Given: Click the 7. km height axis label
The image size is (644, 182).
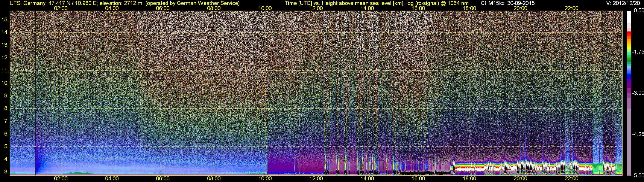Looking at the screenshot, I should click(x=6, y=121).
